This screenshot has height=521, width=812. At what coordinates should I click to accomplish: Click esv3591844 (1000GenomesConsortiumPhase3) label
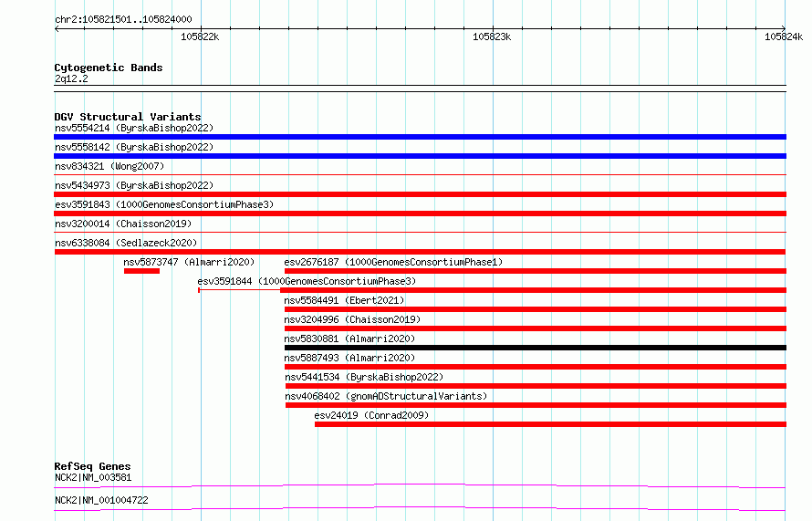tap(307, 281)
